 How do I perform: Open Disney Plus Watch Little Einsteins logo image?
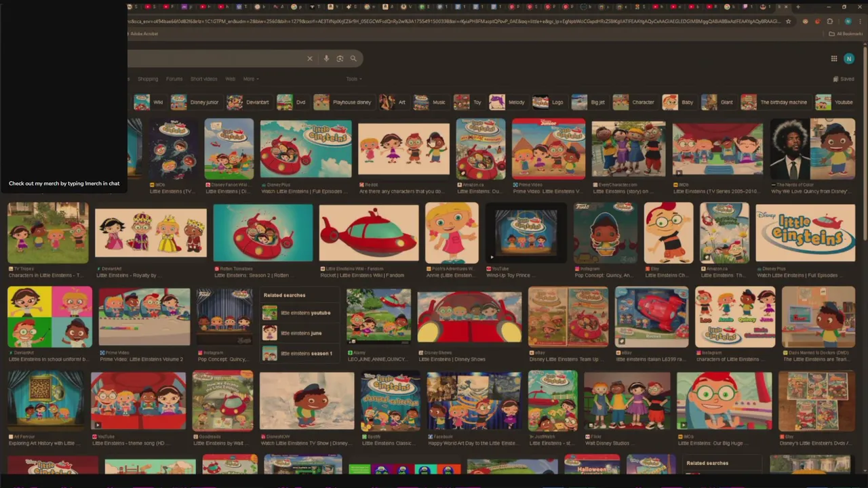(x=806, y=233)
